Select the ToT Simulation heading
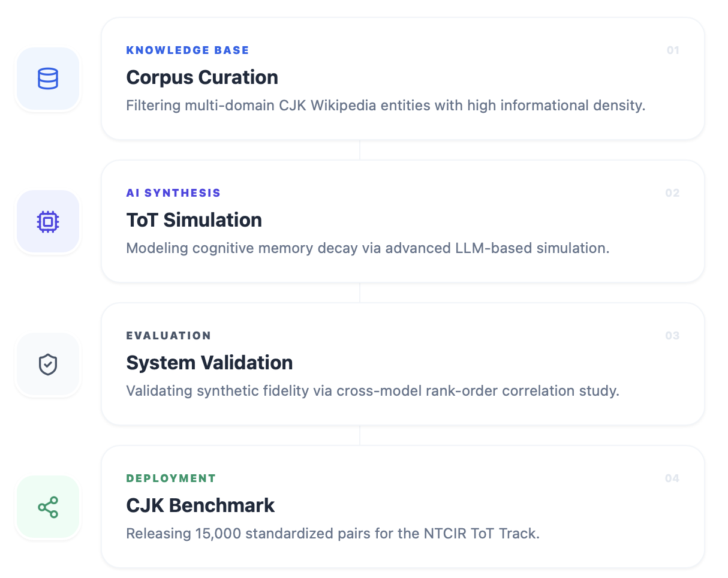Image resolution: width=728 pixels, height=578 pixels. click(x=194, y=220)
